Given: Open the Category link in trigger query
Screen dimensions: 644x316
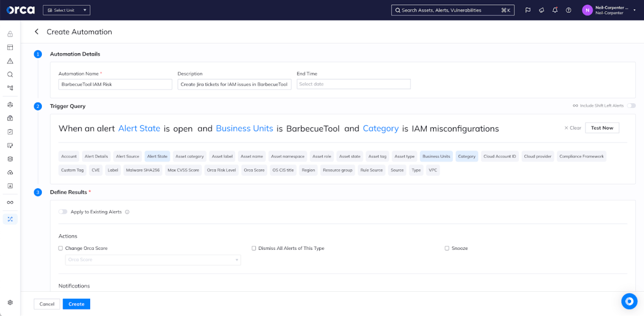Looking at the screenshot, I should 380,128.
